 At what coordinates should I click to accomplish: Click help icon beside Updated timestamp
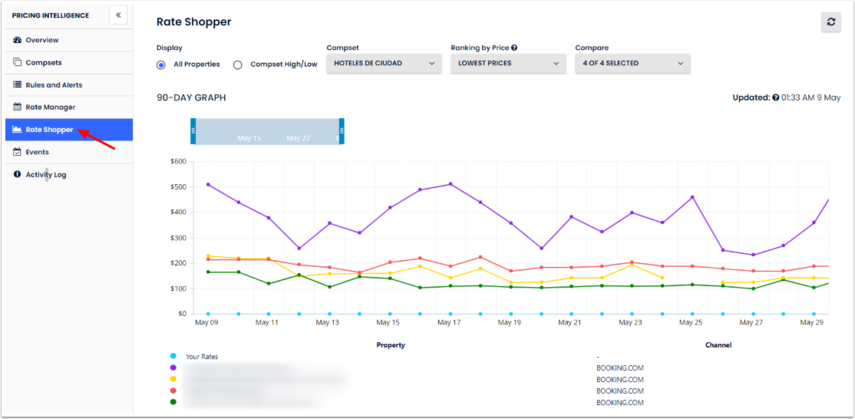[775, 98]
